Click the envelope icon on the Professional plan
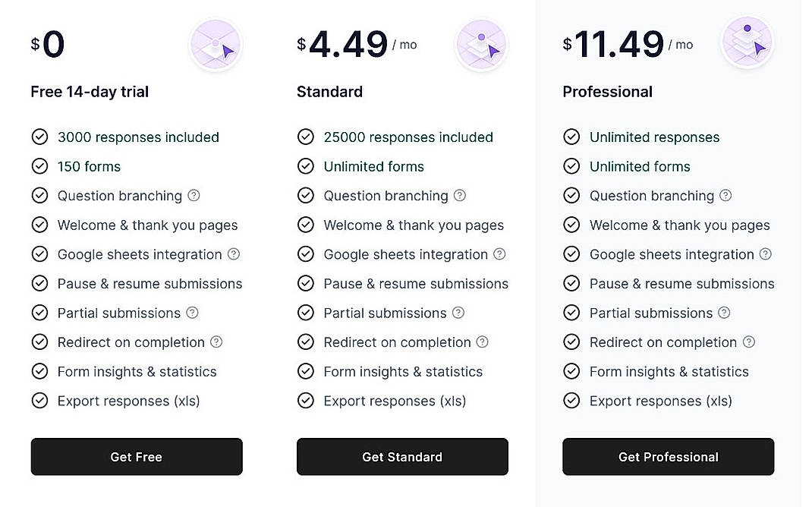Image resolution: width=812 pixels, height=507 pixels. pos(747,46)
